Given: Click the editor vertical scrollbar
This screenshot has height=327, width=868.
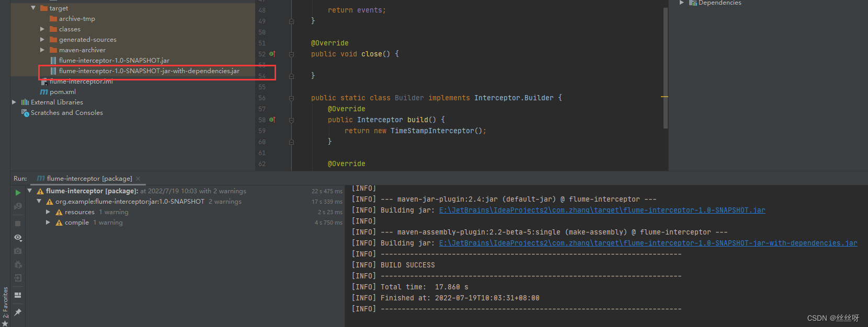Looking at the screenshot, I should pyautogui.click(x=665, y=68).
